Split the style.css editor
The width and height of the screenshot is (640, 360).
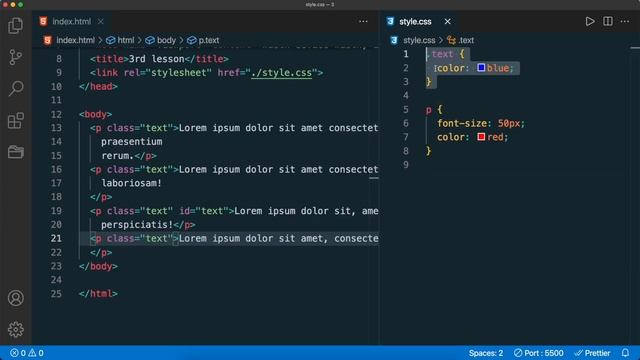tap(608, 21)
